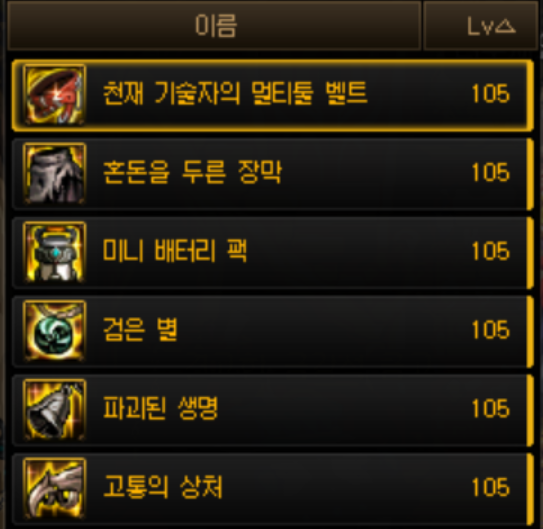Select the 혼돈을 두른 장막 item name
The image size is (543, 529).
pyautogui.click(x=192, y=172)
